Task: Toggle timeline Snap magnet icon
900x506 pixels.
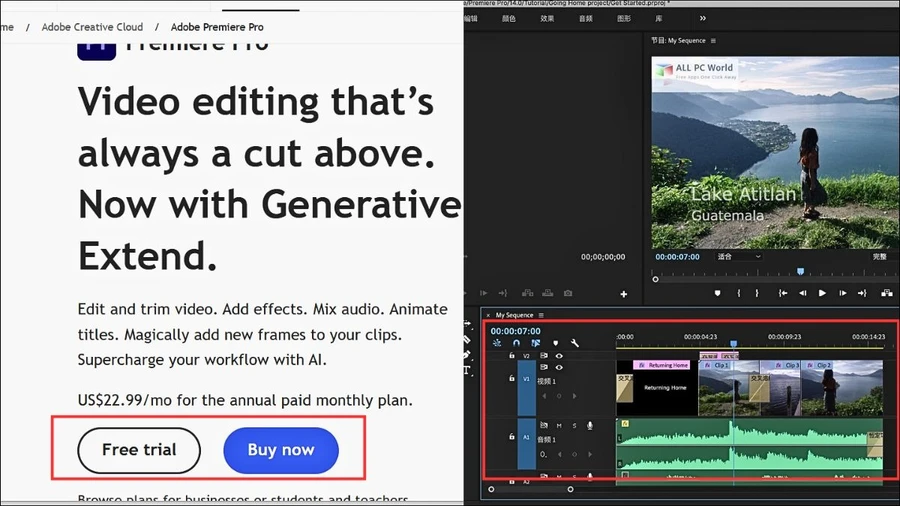Action: coord(516,343)
